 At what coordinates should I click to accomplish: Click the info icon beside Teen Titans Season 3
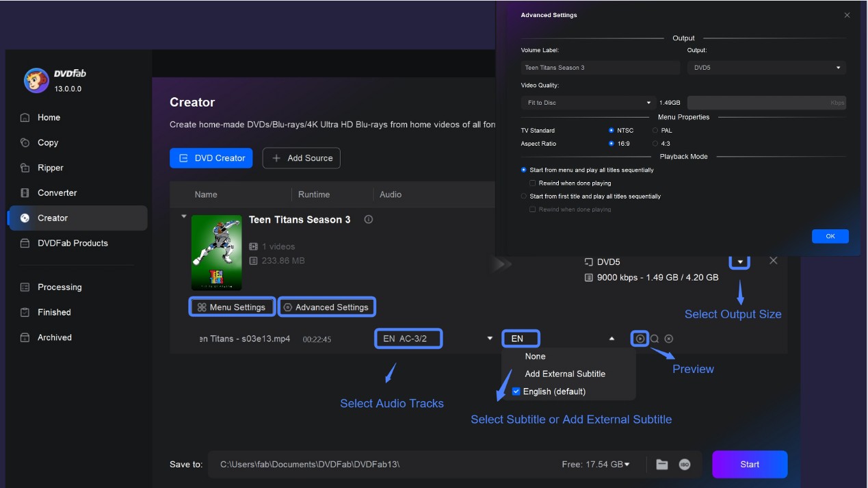[x=368, y=220]
